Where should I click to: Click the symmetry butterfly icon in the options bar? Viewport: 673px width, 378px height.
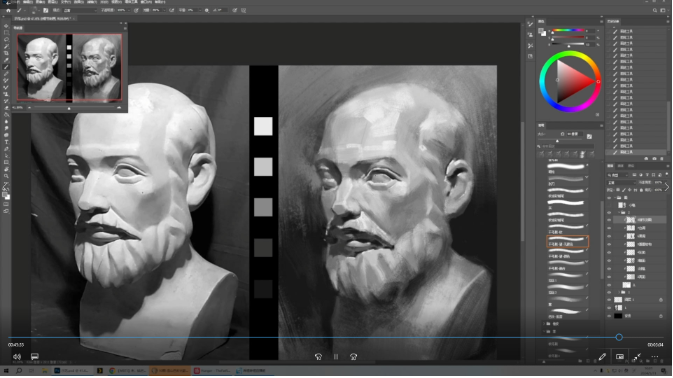click(244, 10)
